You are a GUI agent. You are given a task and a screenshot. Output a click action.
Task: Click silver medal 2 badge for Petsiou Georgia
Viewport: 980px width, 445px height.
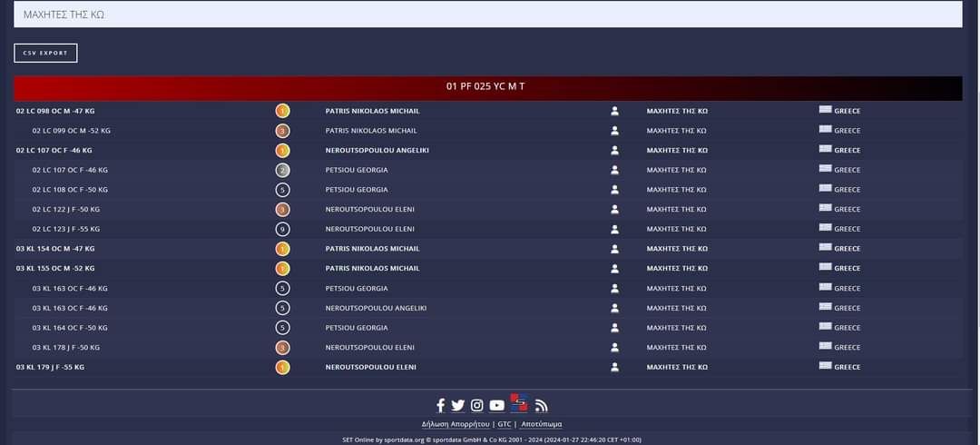point(282,170)
